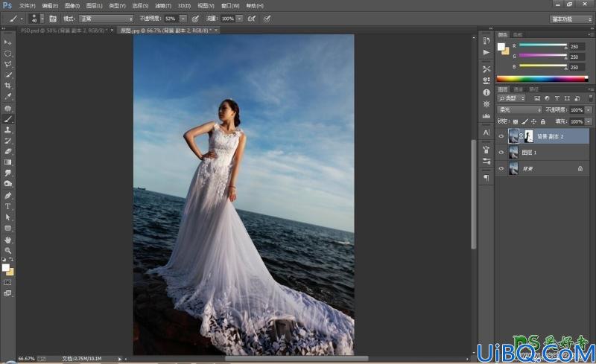Click the R channel slider
Viewport: 596px width, 364px height.
point(543,45)
